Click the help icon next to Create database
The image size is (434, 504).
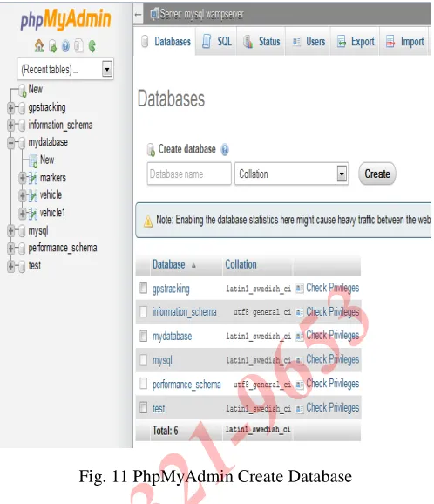(225, 150)
